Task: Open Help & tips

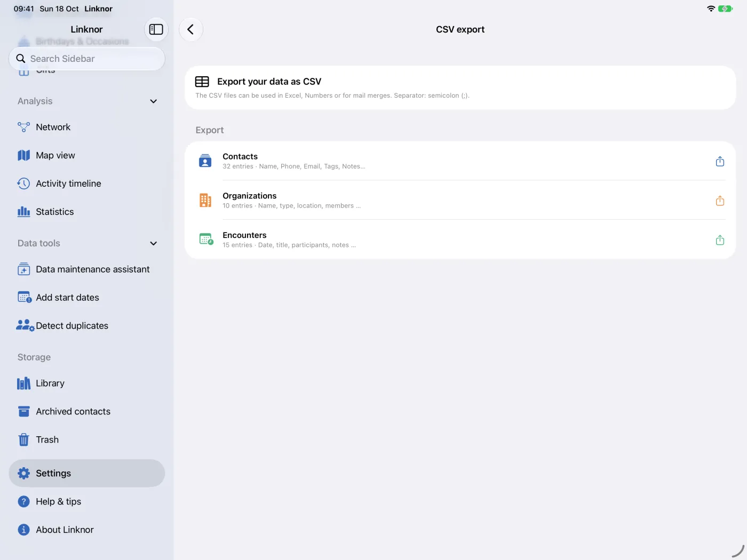Action: 87,501
